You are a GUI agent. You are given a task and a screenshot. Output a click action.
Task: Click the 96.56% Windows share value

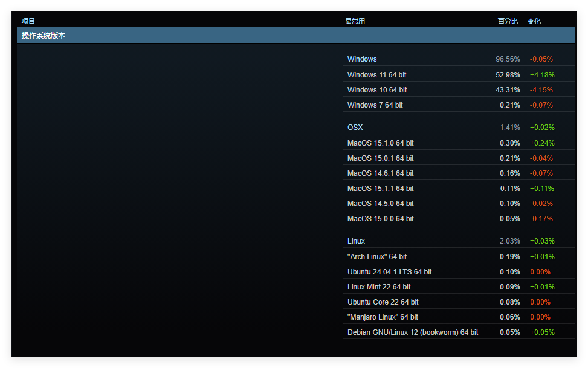coord(508,59)
